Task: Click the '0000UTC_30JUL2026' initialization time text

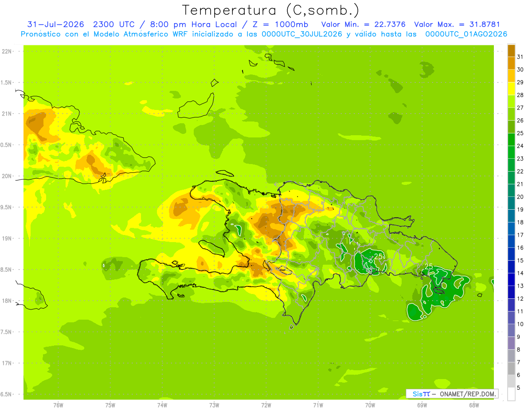Action: pyautogui.click(x=302, y=34)
